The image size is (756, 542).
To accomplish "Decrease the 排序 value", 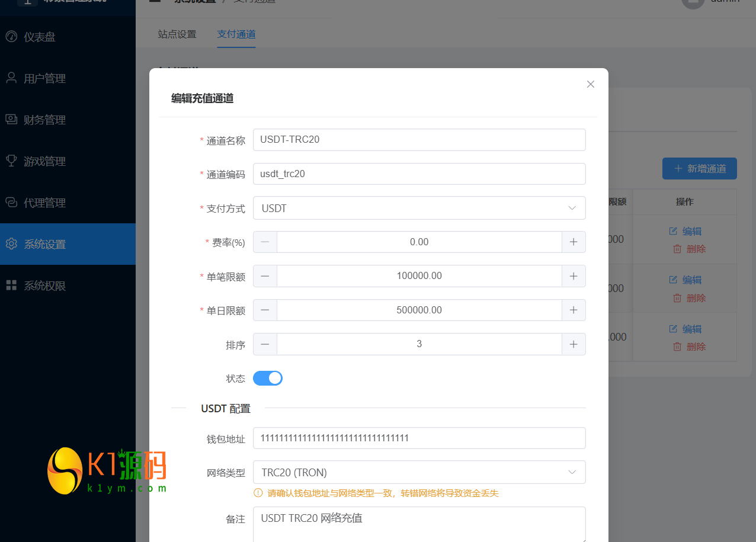I will tap(265, 344).
